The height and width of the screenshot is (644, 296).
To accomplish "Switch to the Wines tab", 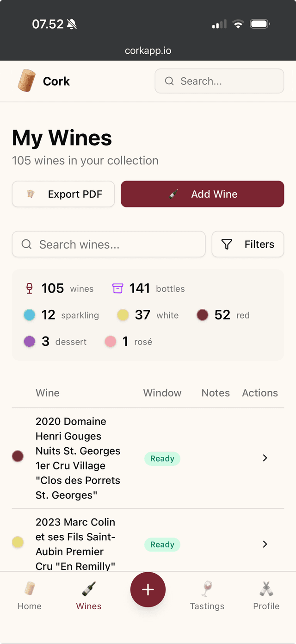I will point(88,596).
